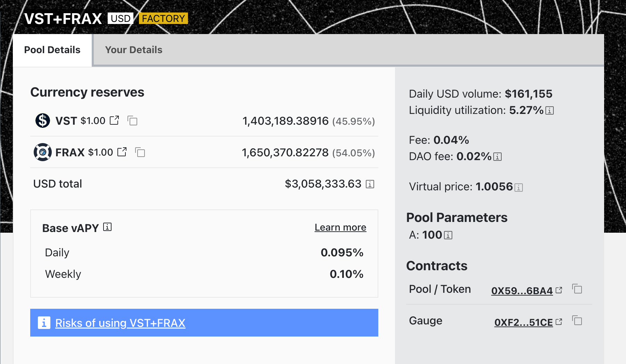Open VST token external link icon
The image size is (626, 364).
[114, 121]
